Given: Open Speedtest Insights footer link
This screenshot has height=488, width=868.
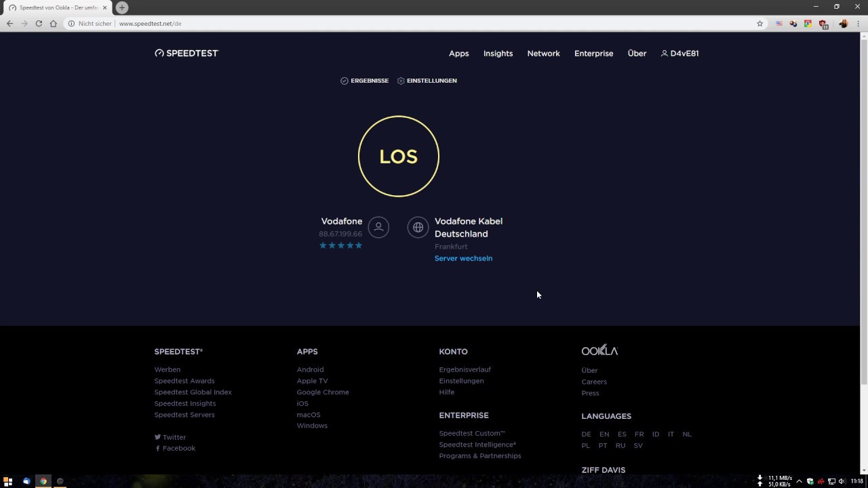Looking at the screenshot, I should pyautogui.click(x=185, y=403).
